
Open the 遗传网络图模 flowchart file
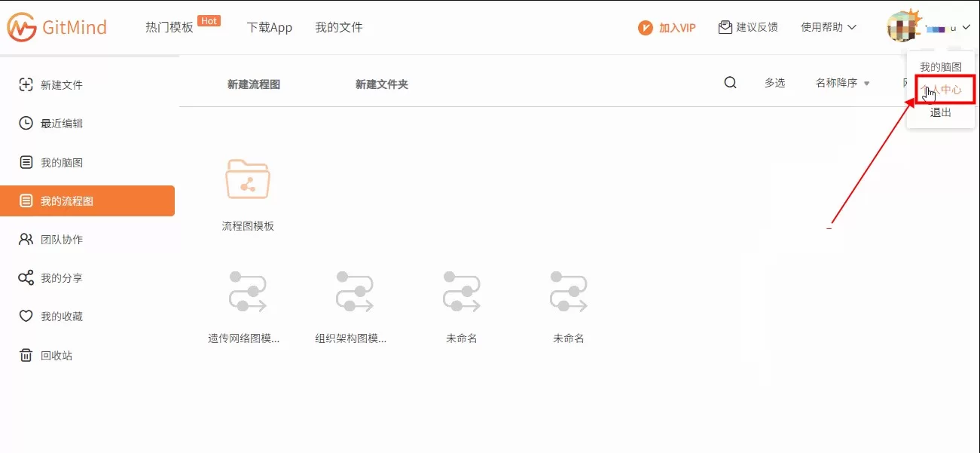pos(248,292)
